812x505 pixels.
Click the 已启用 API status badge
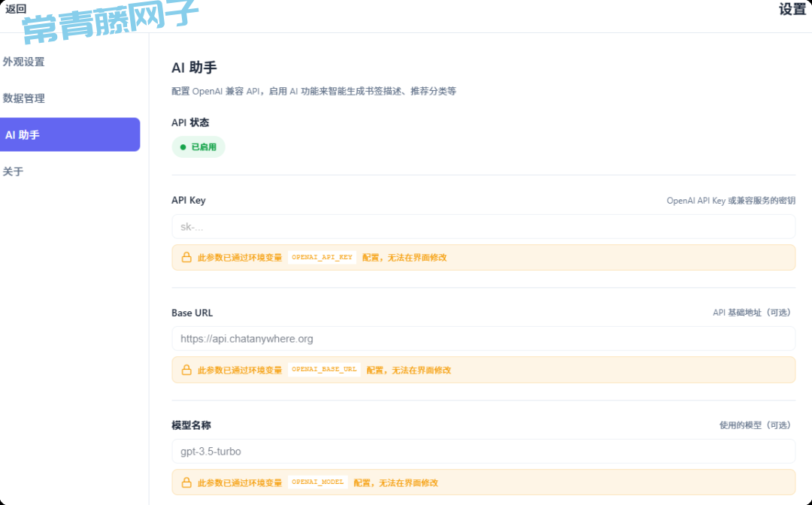[x=198, y=147]
